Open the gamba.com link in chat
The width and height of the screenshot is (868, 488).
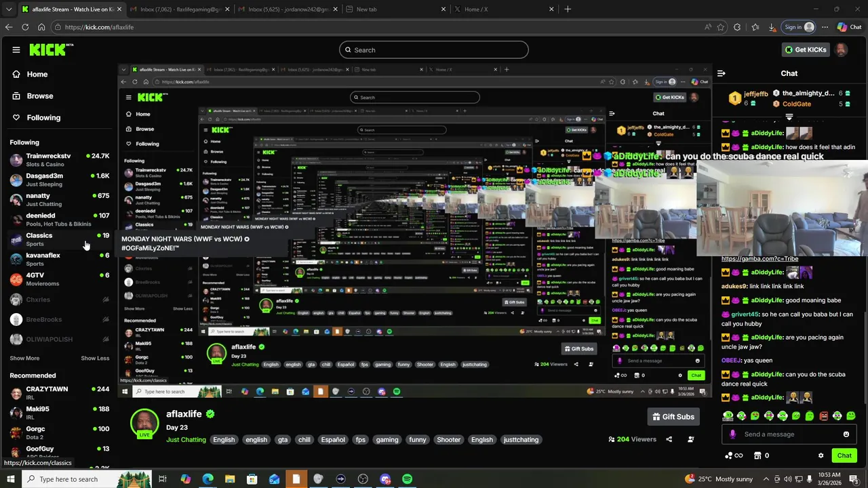(759, 259)
